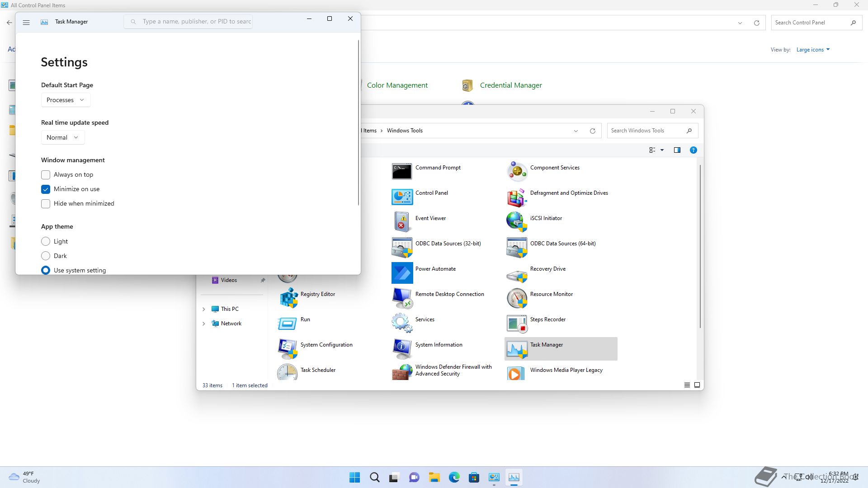Toggle preview pane in Windows Tools toolbar
Screen dimensions: 868x488
coord(677,150)
